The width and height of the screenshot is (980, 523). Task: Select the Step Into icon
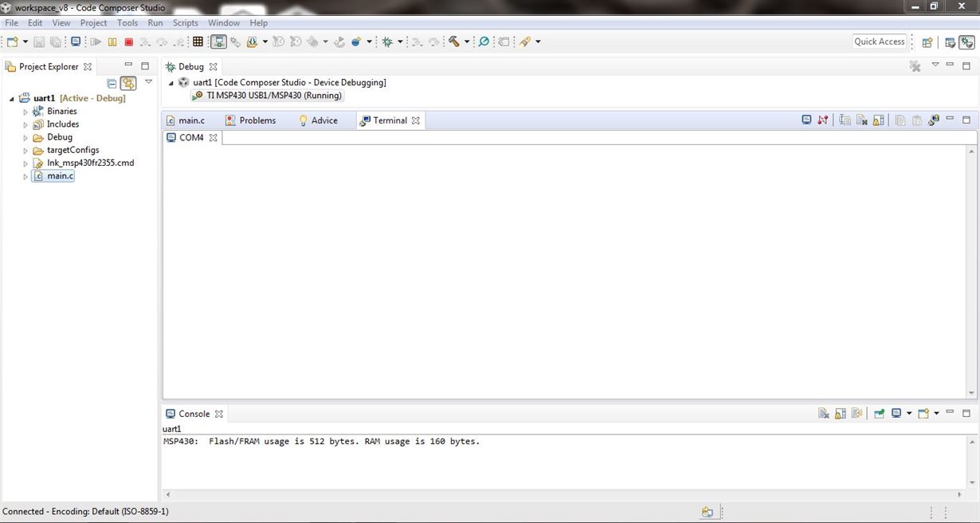pyautogui.click(x=144, y=41)
